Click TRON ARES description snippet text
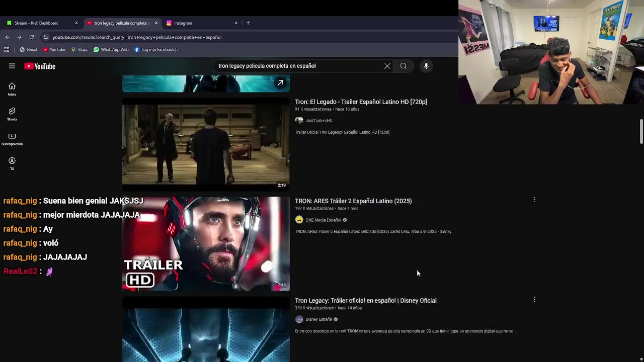 [x=373, y=232]
